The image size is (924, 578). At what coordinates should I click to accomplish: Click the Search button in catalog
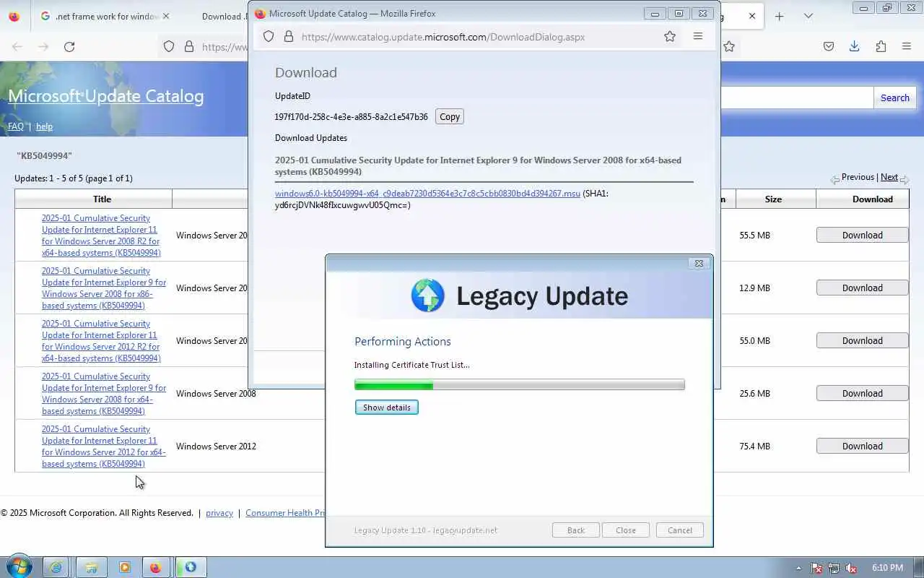pos(895,98)
